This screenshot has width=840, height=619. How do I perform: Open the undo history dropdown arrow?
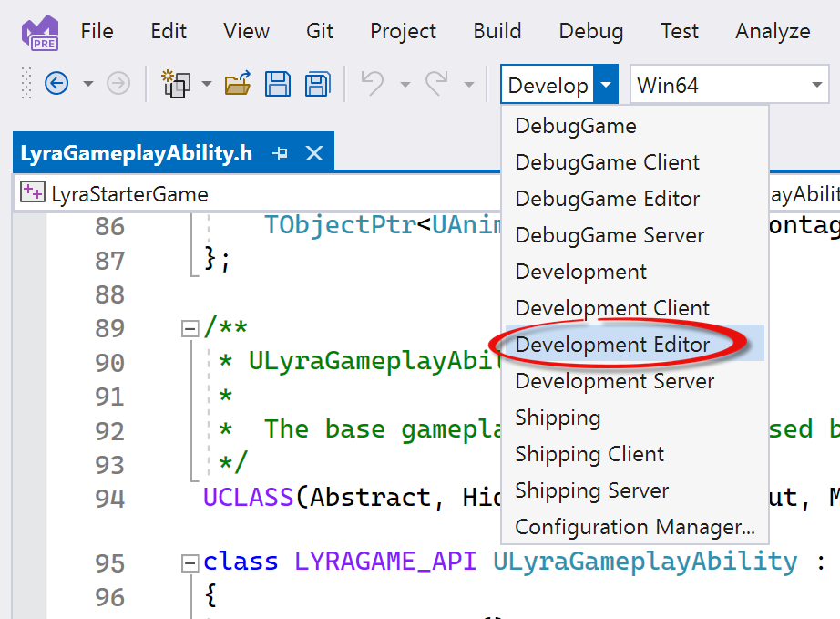pos(405,84)
